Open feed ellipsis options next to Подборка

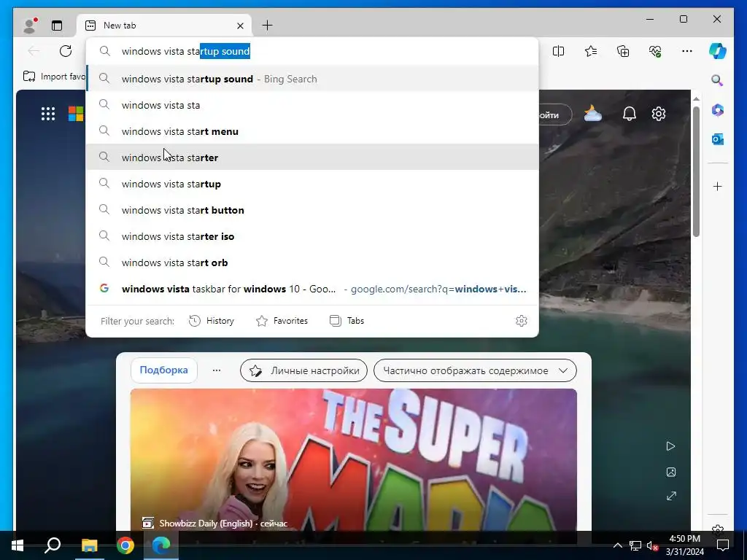(216, 370)
